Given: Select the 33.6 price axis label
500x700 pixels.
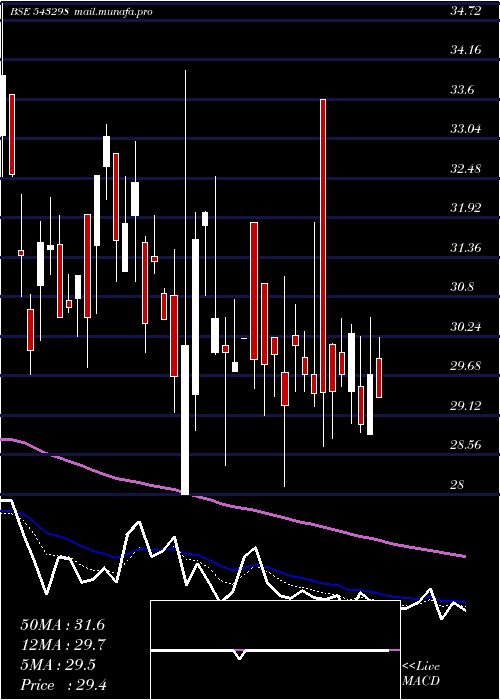Looking at the screenshot, I should click(x=462, y=90).
